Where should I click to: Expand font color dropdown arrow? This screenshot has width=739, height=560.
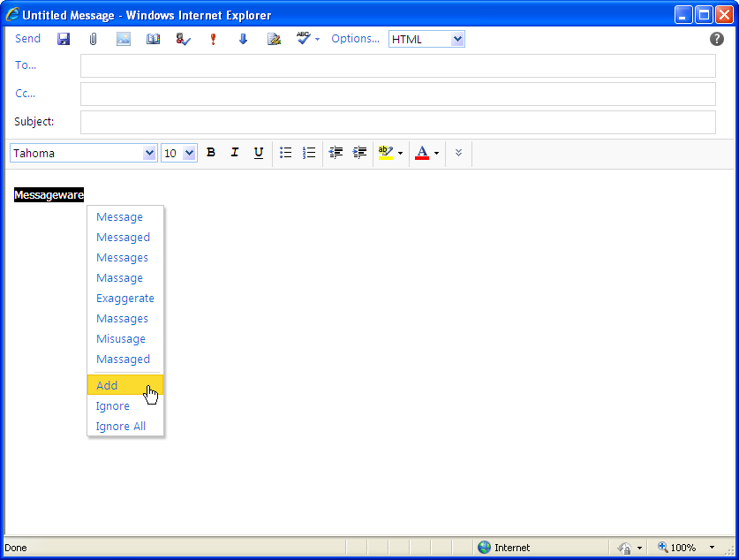pyautogui.click(x=436, y=153)
